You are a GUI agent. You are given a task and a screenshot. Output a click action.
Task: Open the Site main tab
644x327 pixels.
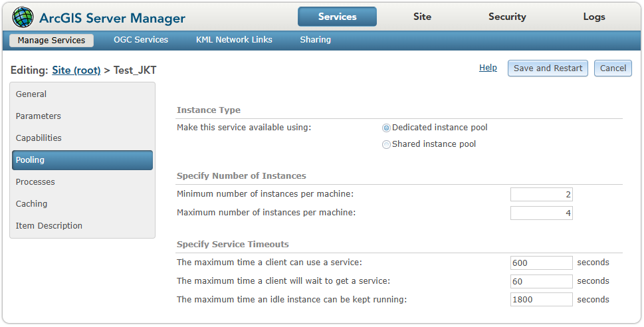(x=422, y=17)
